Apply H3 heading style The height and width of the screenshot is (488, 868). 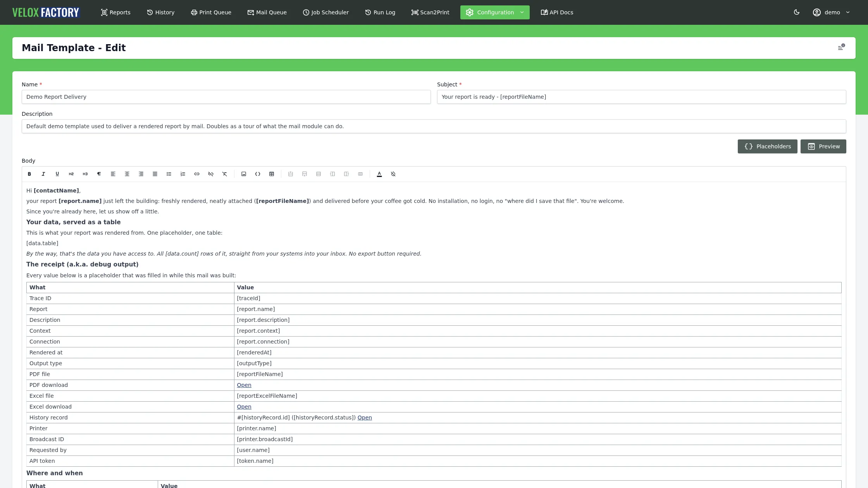pos(85,174)
